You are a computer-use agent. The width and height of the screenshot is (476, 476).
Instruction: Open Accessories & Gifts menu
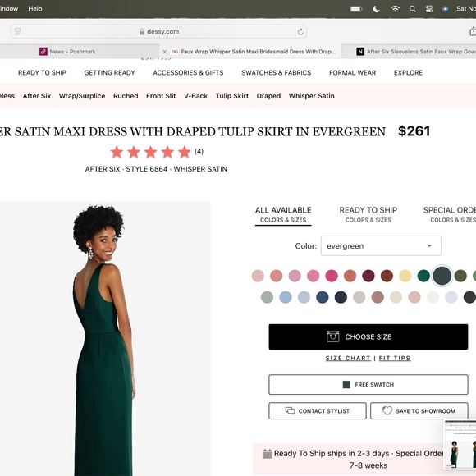188,72
